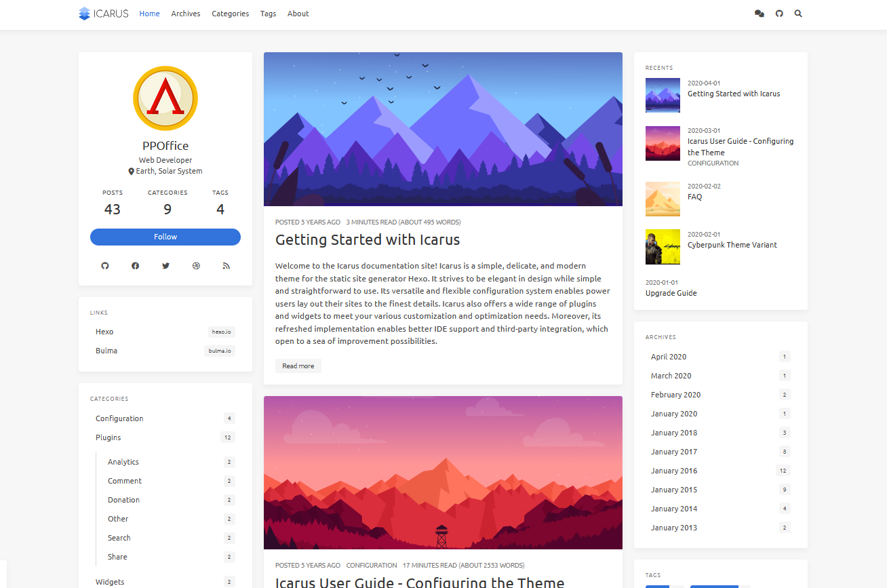Screen dimensions: 887x588
Task: Go to the Categories navigation tab
Action: (230, 14)
